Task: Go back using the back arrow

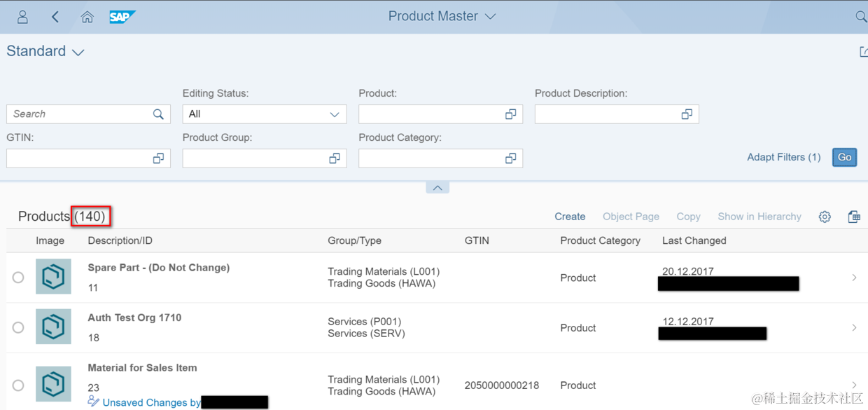Action: pyautogui.click(x=55, y=17)
